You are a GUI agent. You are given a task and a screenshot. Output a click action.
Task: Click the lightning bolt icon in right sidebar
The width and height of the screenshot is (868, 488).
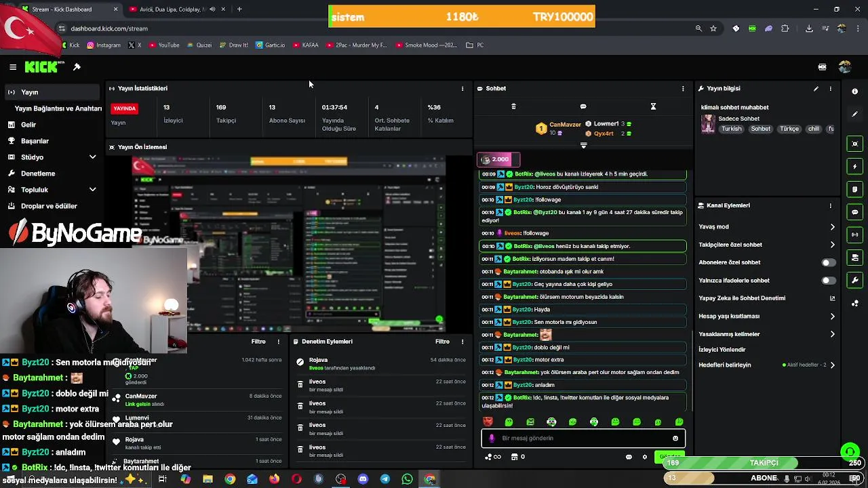point(854,166)
